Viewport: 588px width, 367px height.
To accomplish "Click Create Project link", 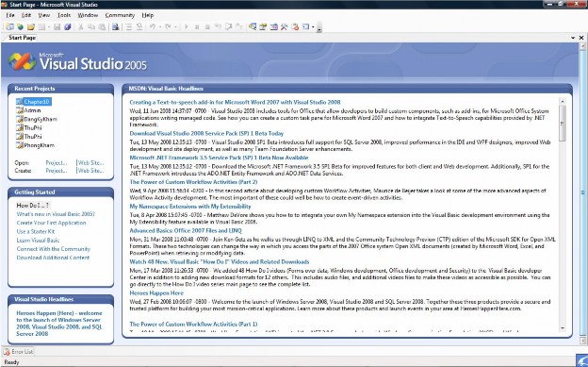I will pos(57,171).
